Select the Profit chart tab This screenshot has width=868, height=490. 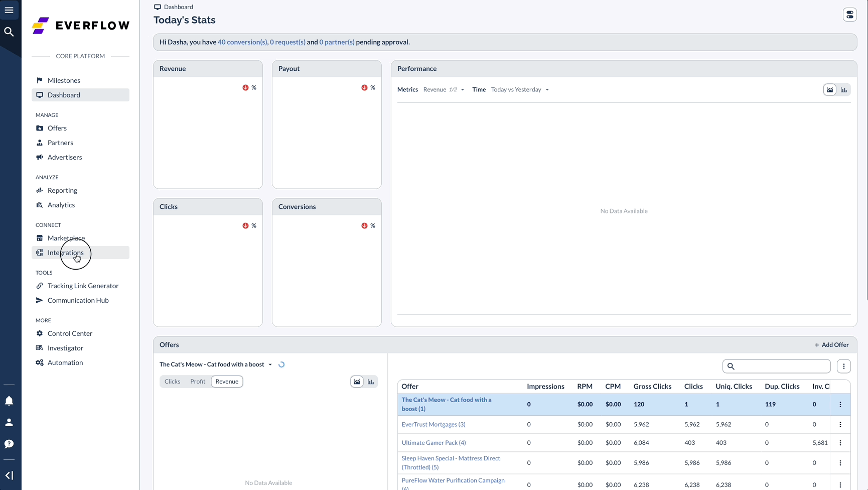(198, 382)
